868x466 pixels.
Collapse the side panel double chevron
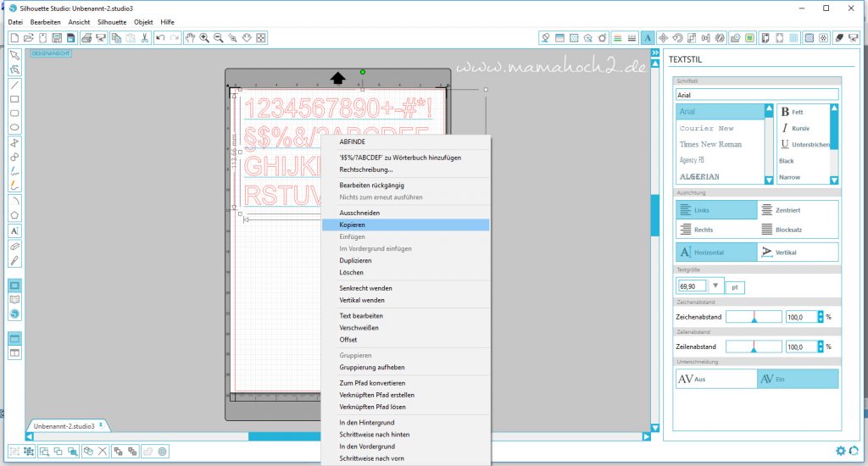click(x=655, y=53)
